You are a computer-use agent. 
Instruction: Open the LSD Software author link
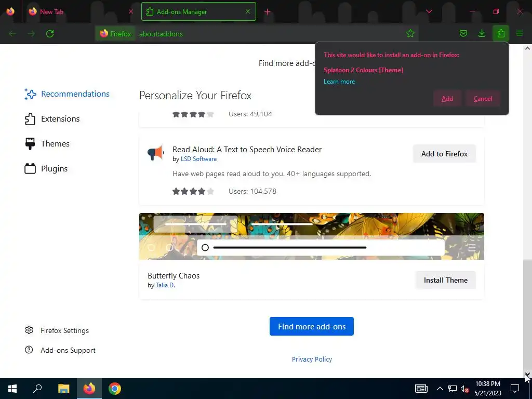198,159
